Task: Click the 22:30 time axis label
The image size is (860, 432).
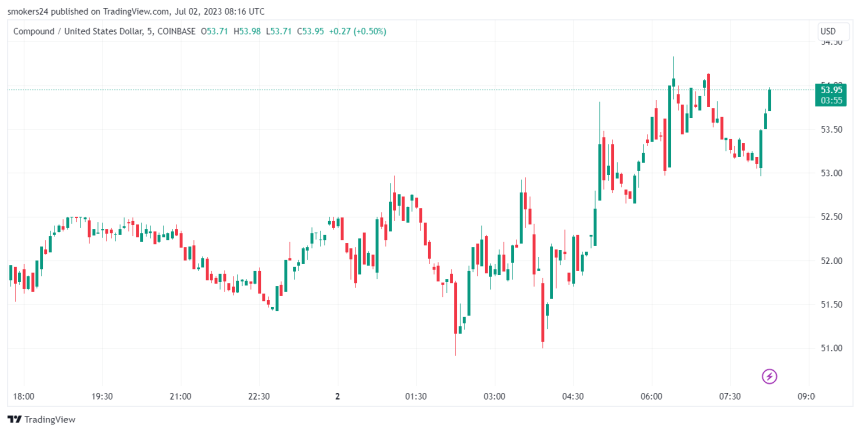Action: tap(258, 397)
